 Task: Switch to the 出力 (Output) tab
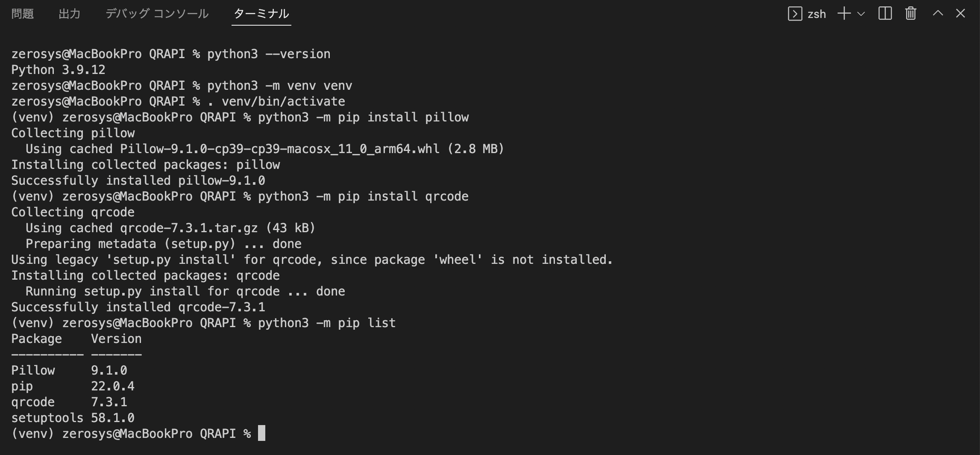(x=69, y=14)
